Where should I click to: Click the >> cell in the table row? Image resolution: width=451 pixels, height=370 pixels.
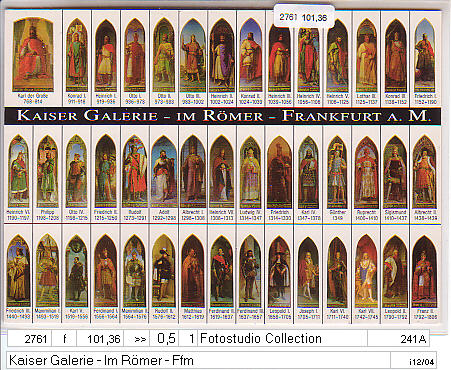[140, 339]
